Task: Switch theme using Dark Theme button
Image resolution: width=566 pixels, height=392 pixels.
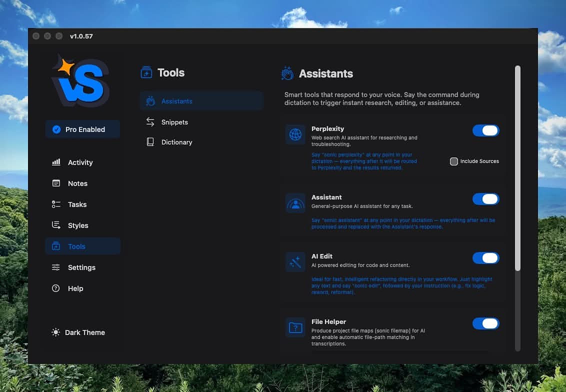Action: point(79,332)
